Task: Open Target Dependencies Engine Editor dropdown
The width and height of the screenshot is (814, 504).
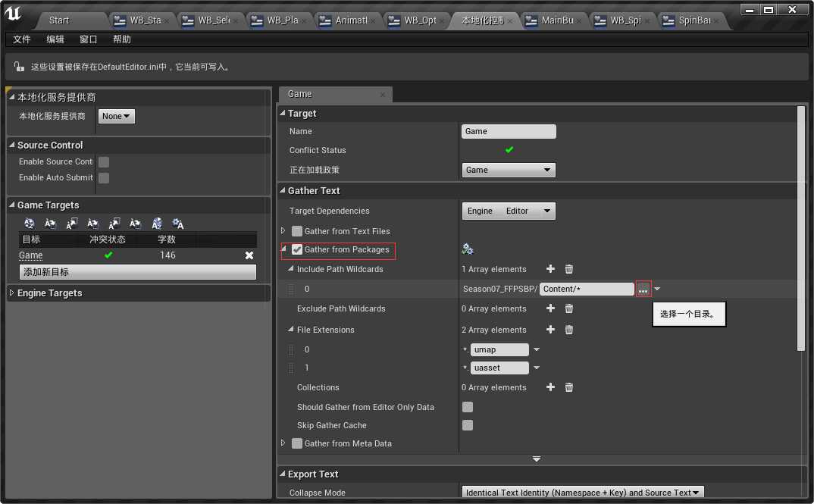Action: point(509,211)
